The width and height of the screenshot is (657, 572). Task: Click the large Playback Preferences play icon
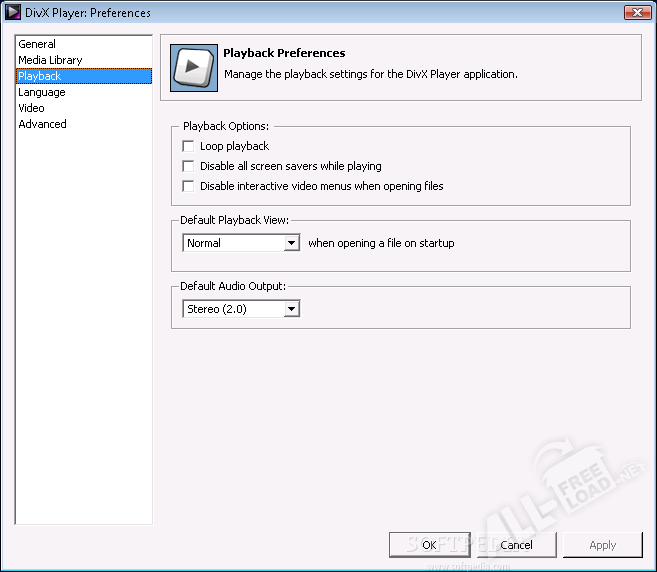(193, 68)
